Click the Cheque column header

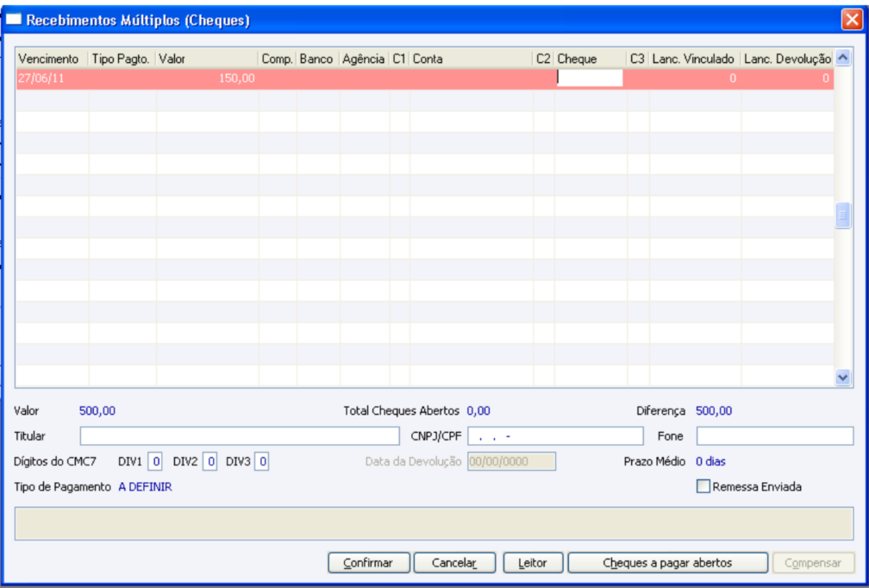coord(591,59)
